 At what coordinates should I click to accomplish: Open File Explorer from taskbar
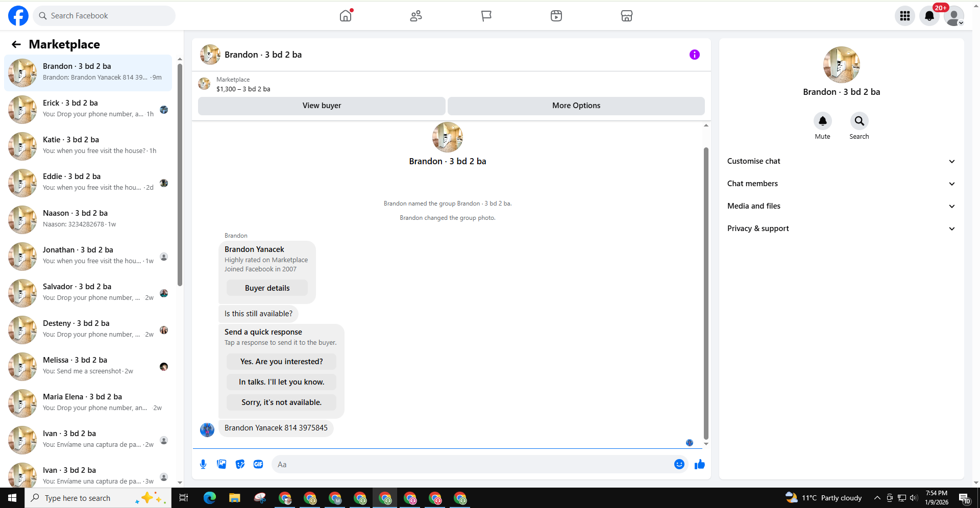click(234, 498)
